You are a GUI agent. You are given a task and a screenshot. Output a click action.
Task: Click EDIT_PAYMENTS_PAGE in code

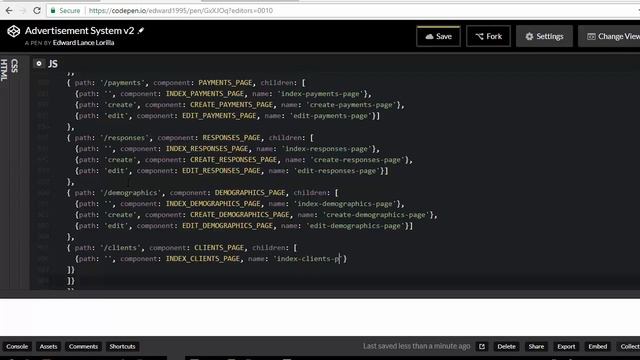pos(219,116)
